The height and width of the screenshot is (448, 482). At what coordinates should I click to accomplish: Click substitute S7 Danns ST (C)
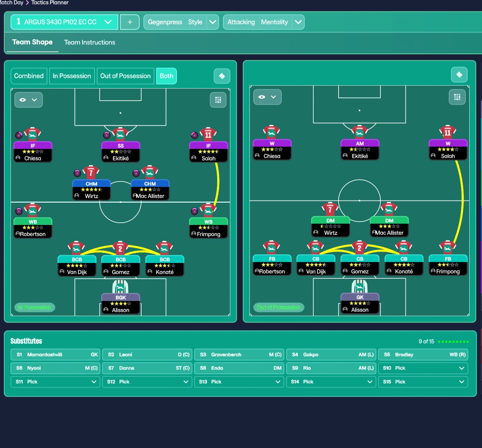(x=148, y=368)
